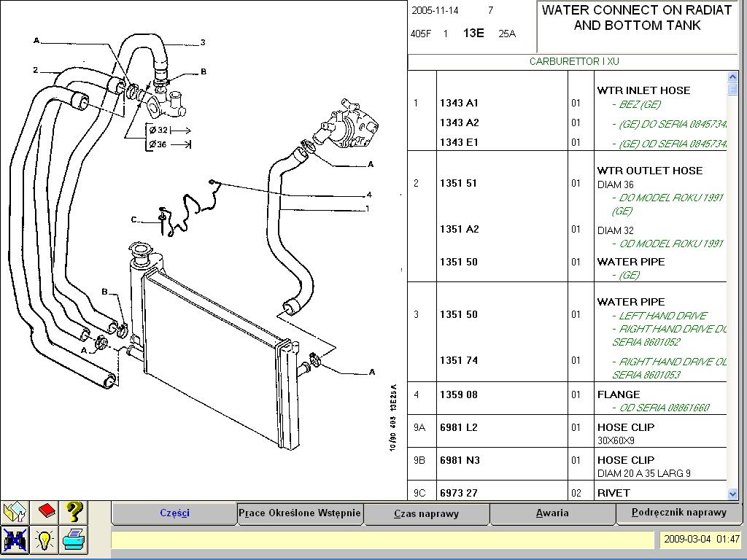Click the crossed-out binoculars icon
747x560 pixels.
click(x=15, y=540)
